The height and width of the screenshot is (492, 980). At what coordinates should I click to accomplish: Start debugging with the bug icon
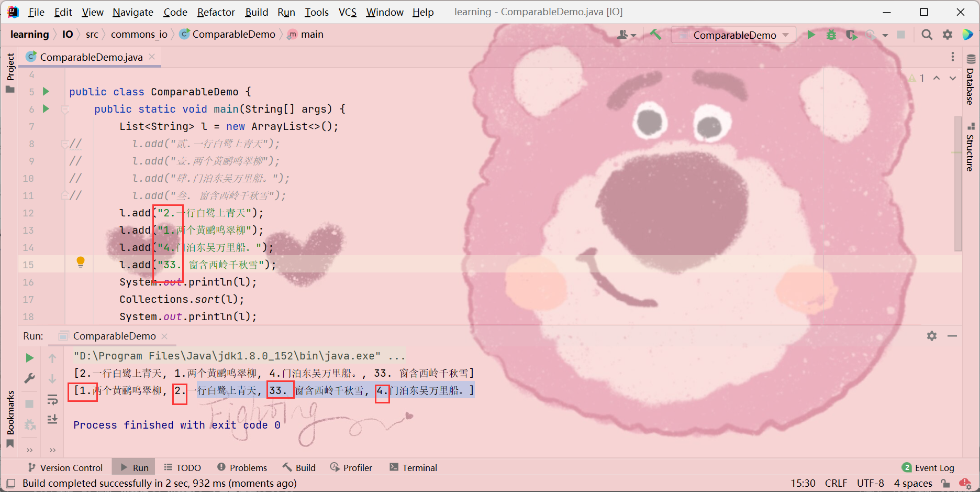click(831, 35)
